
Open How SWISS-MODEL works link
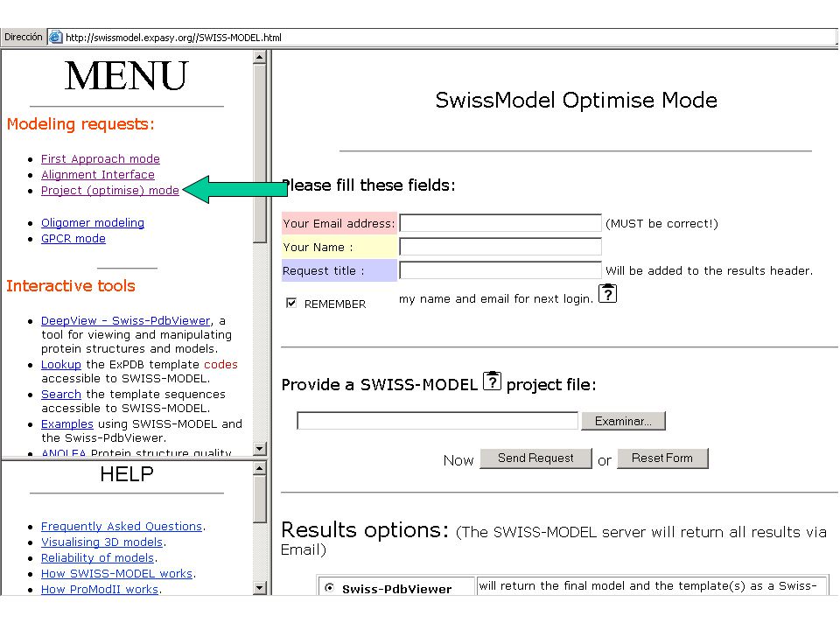pyautogui.click(x=116, y=574)
